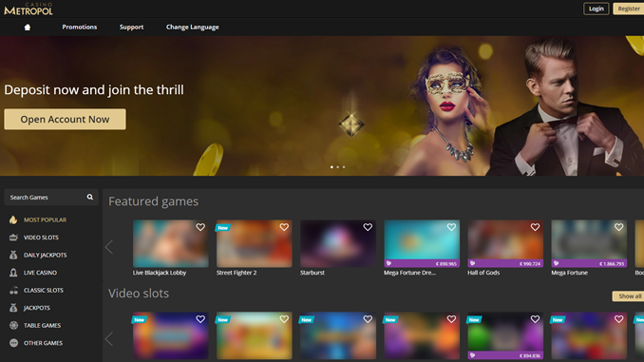Open Change Language menu

coord(192,28)
